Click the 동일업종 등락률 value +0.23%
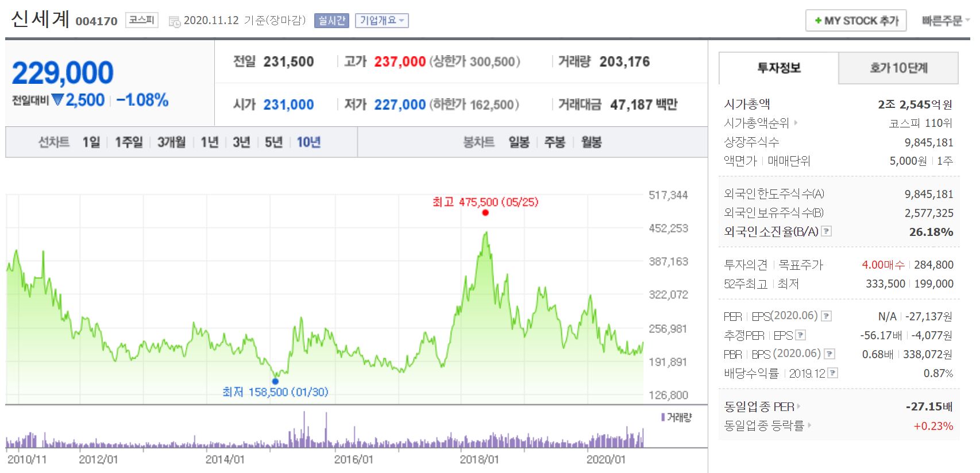 933,426
